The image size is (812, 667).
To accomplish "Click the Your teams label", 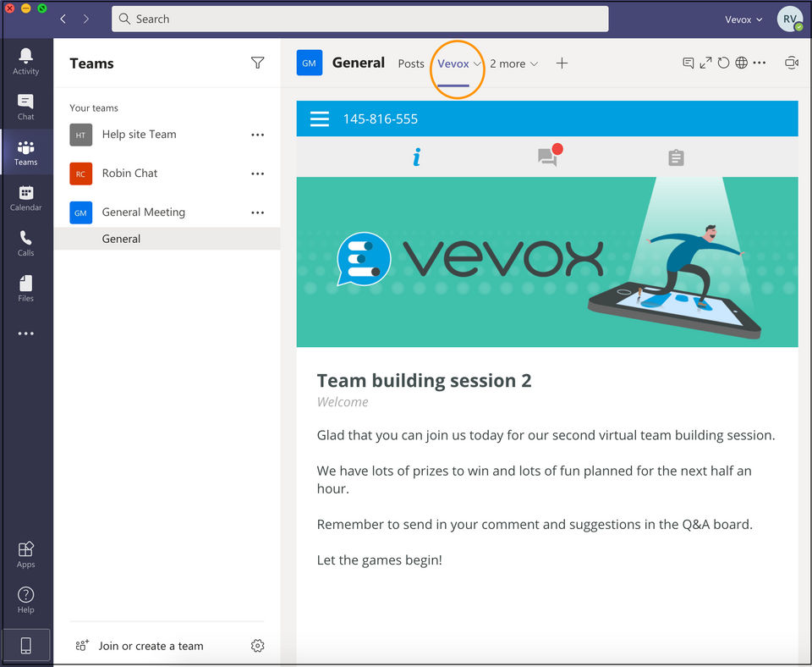I will pos(94,107).
